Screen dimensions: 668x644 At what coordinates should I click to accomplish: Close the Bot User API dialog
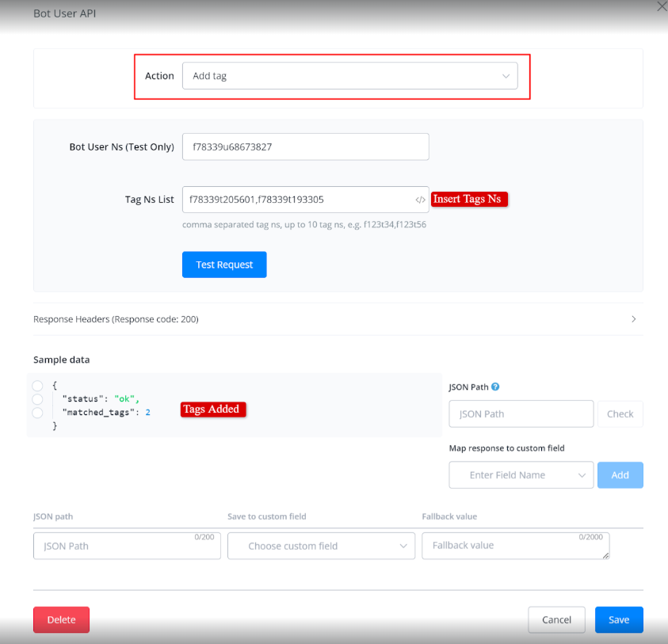pyautogui.click(x=662, y=6)
